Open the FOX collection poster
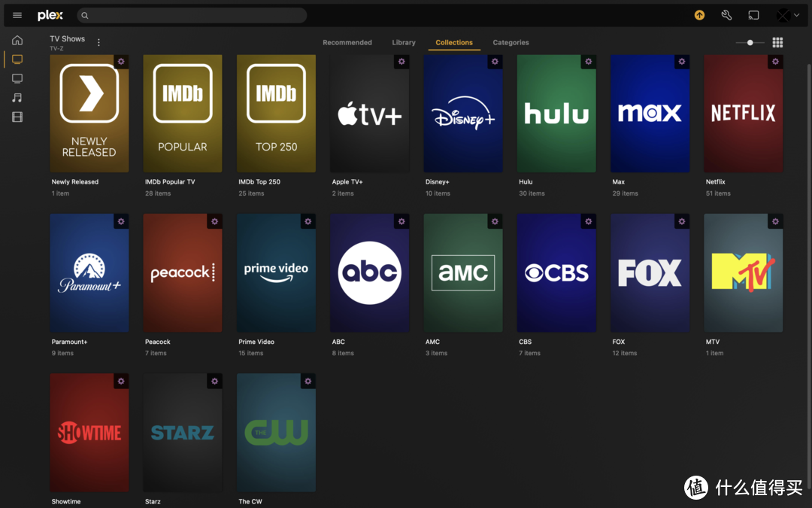The height and width of the screenshot is (508, 812). point(650,272)
